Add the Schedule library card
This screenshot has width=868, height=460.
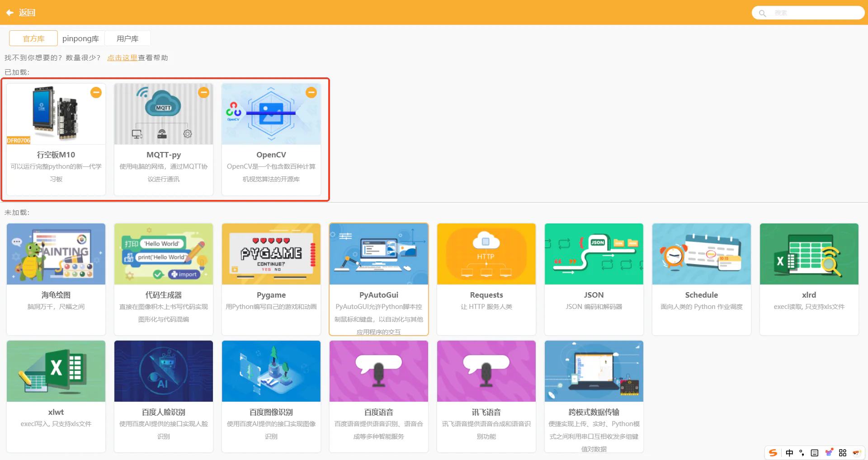click(x=702, y=279)
